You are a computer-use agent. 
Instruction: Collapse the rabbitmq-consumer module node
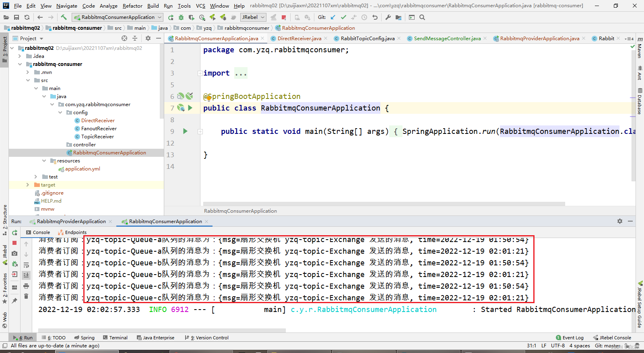coord(20,64)
